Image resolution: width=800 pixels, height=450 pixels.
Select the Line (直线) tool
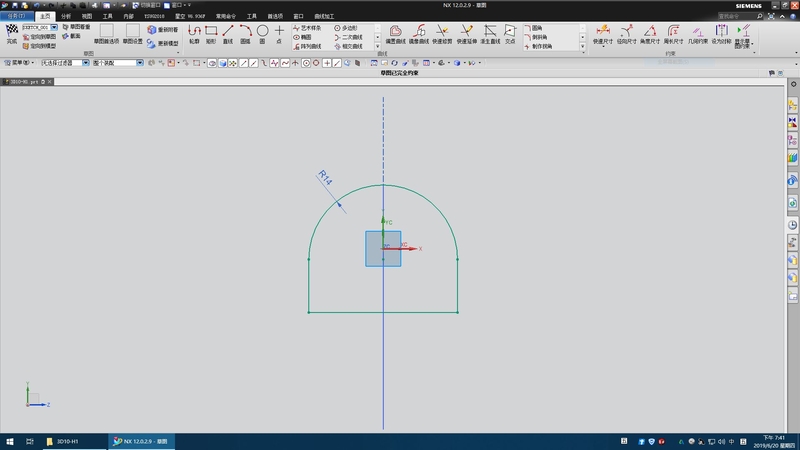click(228, 32)
